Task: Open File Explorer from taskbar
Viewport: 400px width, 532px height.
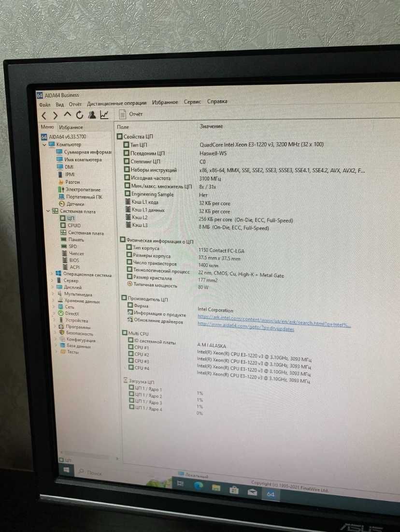Action: click(x=216, y=488)
